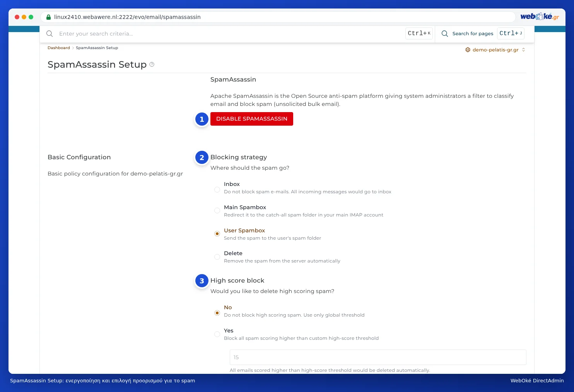Click 'Redirect it to the catch-all spam folder' description
574x392 pixels.
[304, 215]
